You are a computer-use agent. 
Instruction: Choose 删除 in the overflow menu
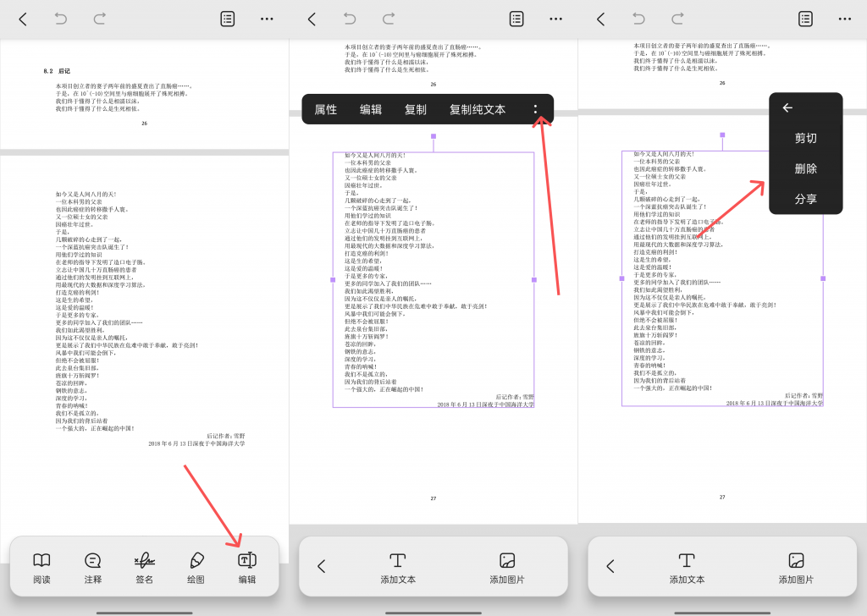point(805,168)
